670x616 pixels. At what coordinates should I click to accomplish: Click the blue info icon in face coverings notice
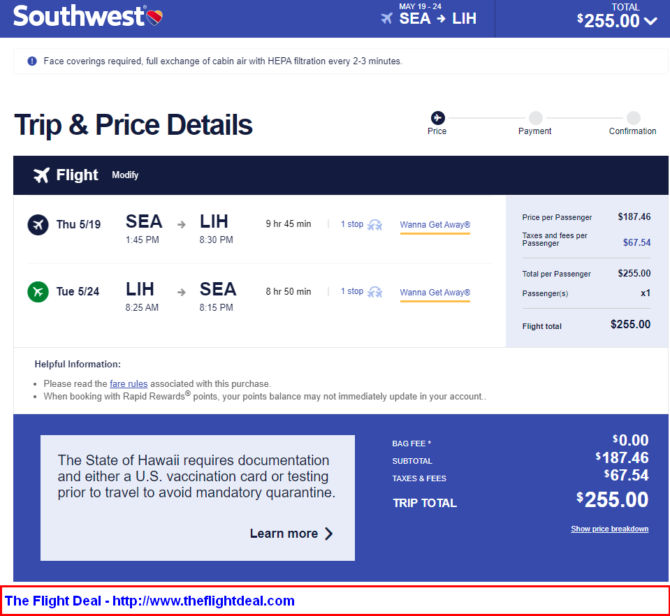tap(32, 61)
